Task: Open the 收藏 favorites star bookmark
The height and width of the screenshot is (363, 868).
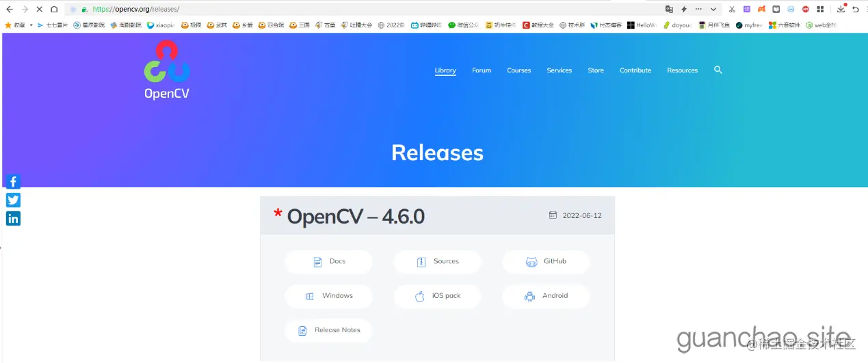Action: [14, 25]
